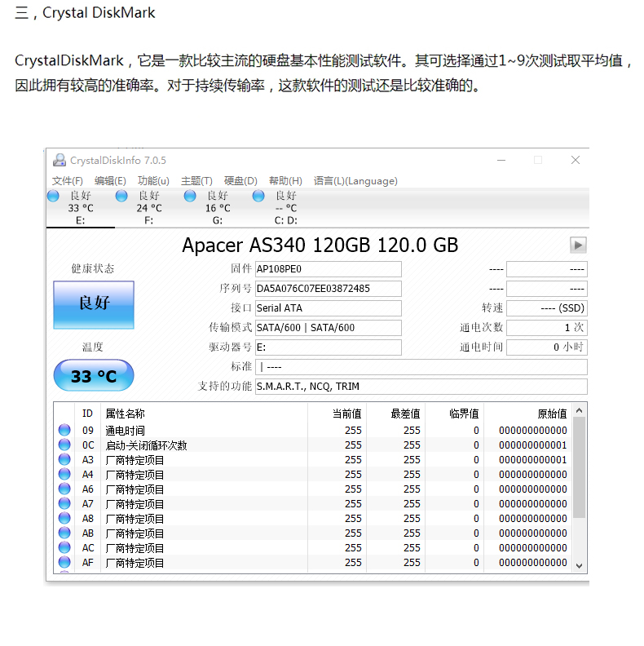This screenshot has width=644, height=646.
Task: Select the E: drive tab at 33 °C
Action: pyautogui.click(x=81, y=208)
